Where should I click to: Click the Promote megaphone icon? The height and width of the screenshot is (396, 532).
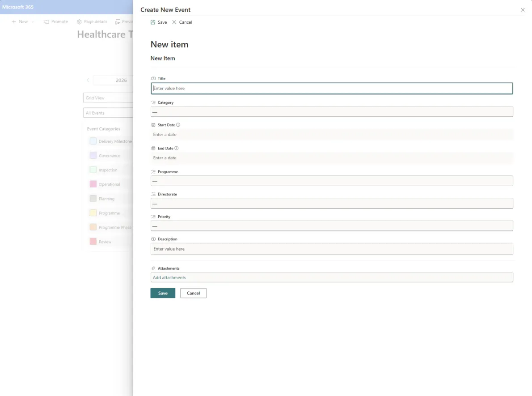pos(46,21)
